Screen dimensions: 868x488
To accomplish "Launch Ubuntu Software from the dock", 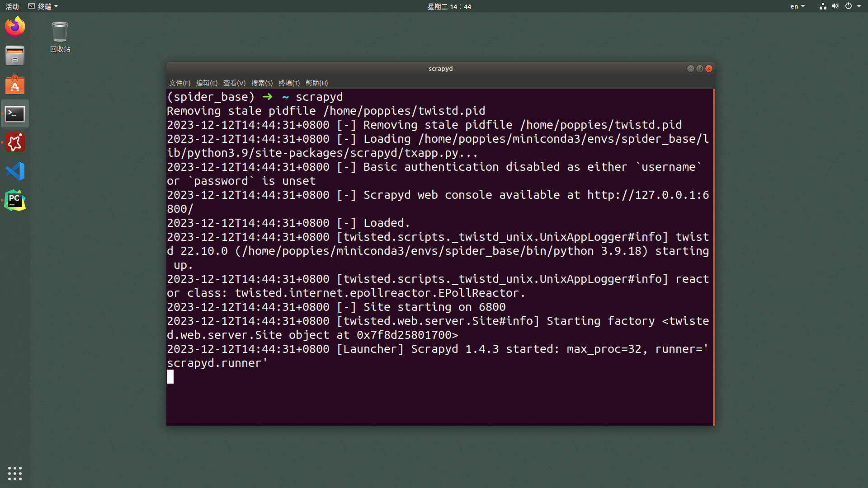I will pos(15,84).
